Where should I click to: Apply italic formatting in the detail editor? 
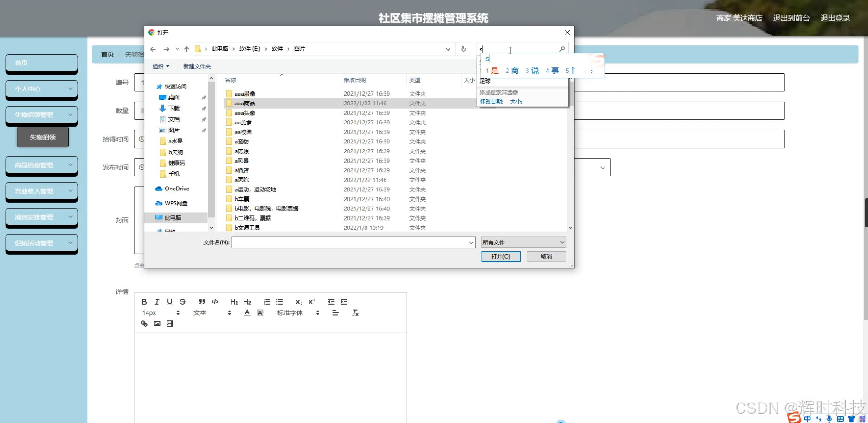tap(157, 302)
